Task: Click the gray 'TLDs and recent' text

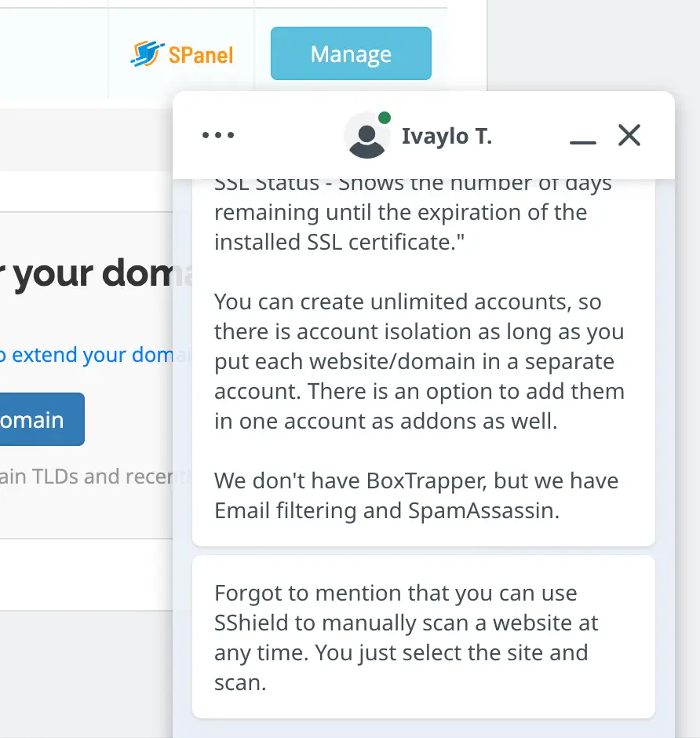Action: pyautogui.click(x=86, y=477)
